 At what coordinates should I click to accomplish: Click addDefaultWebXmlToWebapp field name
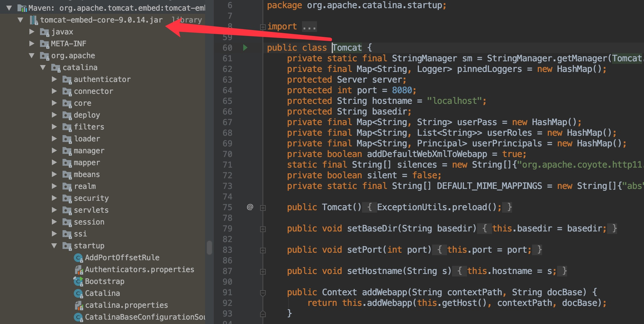tap(427, 154)
